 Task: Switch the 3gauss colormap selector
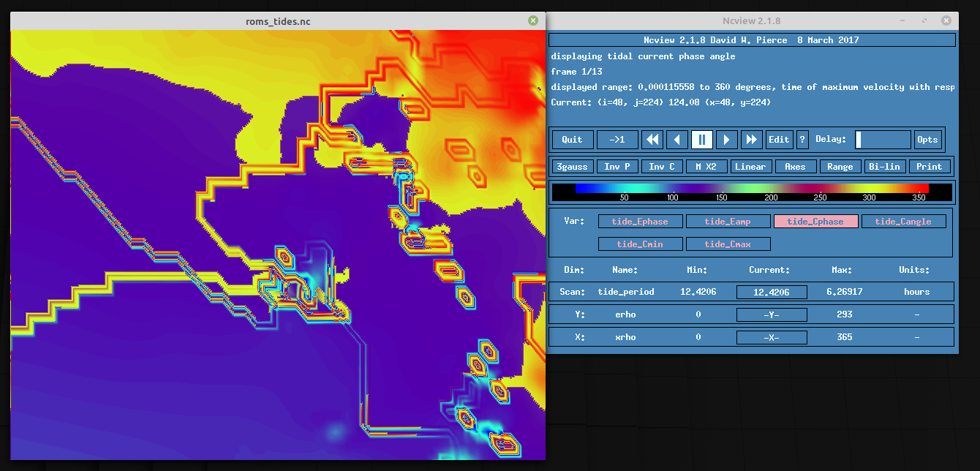tap(572, 166)
